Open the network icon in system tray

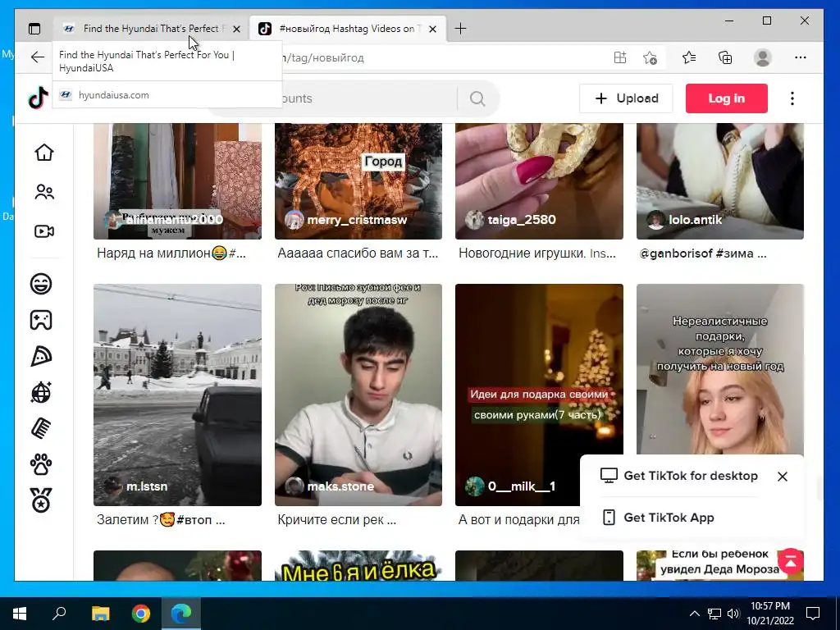[x=714, y=614]
